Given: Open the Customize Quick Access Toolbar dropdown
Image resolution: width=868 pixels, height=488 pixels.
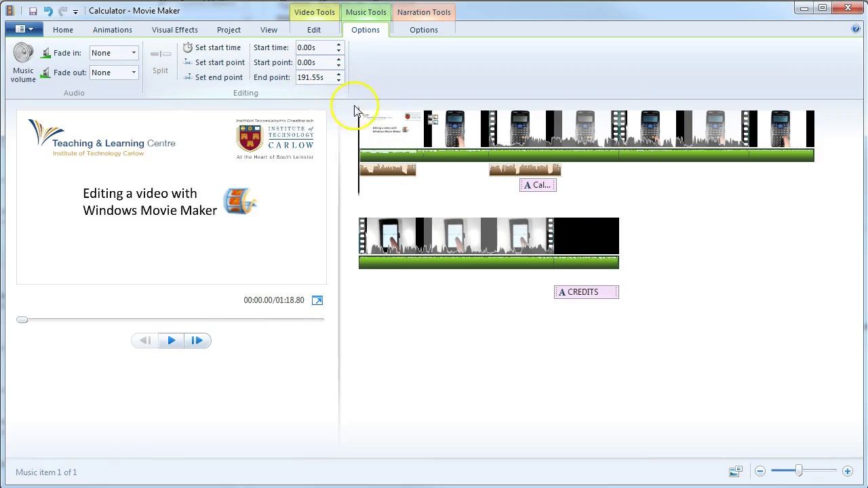Looking at the screenshot, I should 75,12.
